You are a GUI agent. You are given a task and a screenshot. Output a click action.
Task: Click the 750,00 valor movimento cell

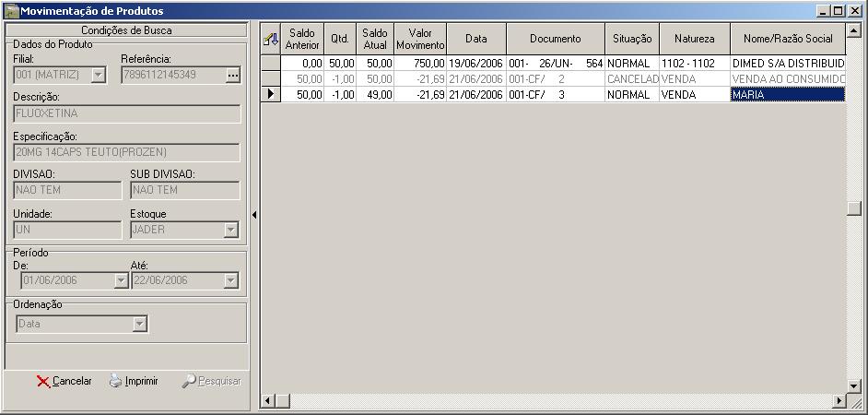(420, 63)
